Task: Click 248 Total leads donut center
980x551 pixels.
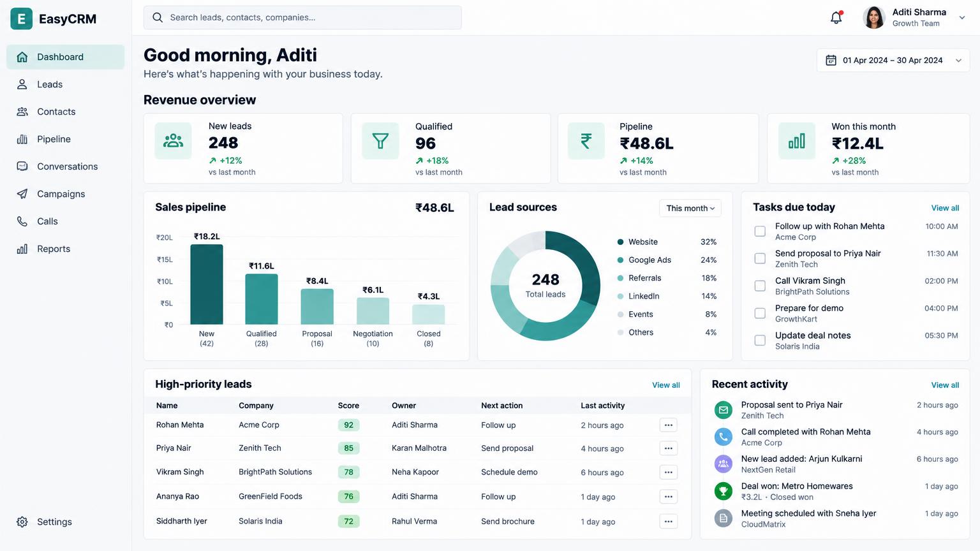Action: click(x=546, y=285)
